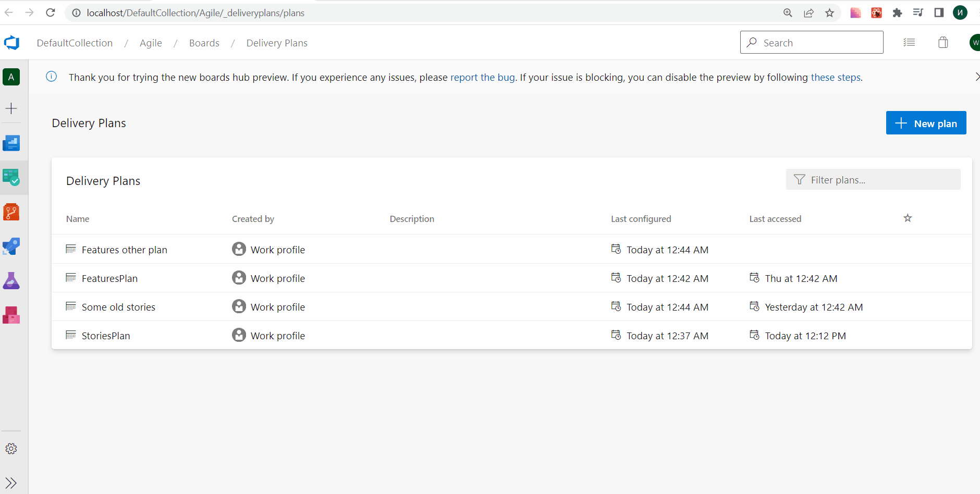Open the StoriesPlan delivery plan
Screen dimensions: 980x494
pos(105,335)
